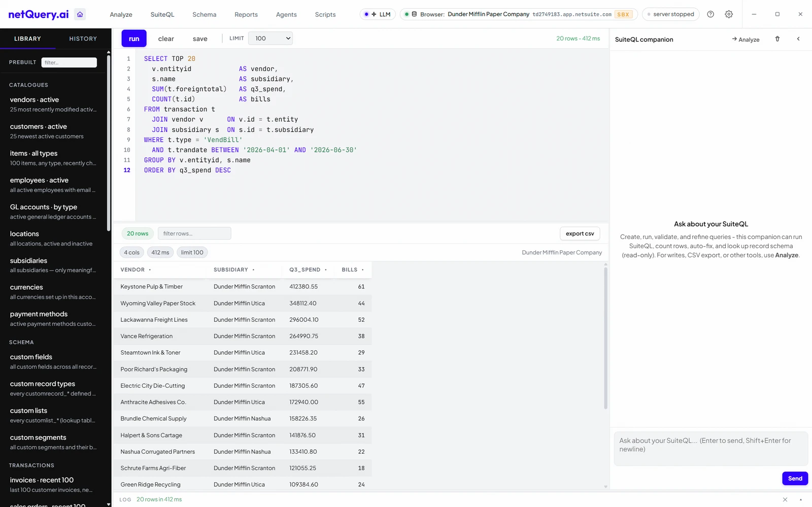
Task: Select the Schrute Farms Agri-Fiber row
Action: point(242,468)
